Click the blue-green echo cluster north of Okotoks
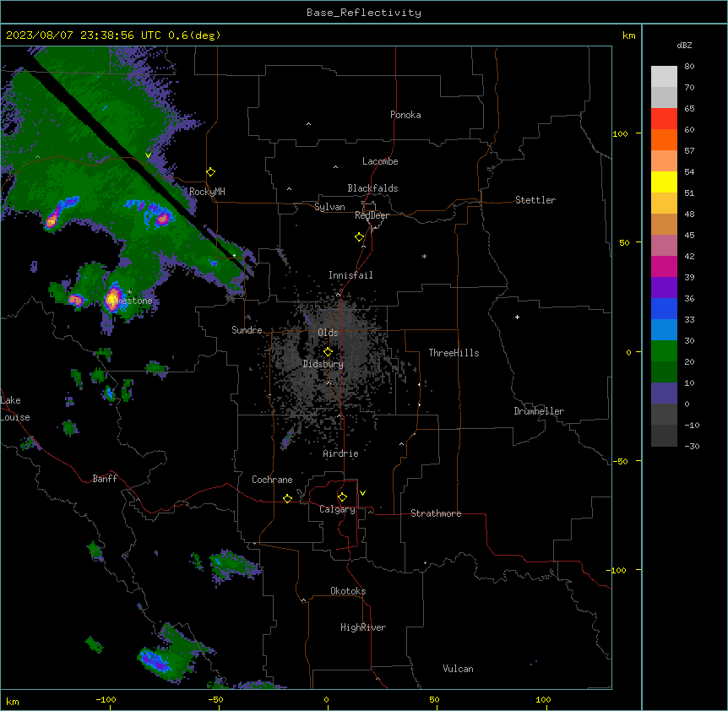 [233, 566]
